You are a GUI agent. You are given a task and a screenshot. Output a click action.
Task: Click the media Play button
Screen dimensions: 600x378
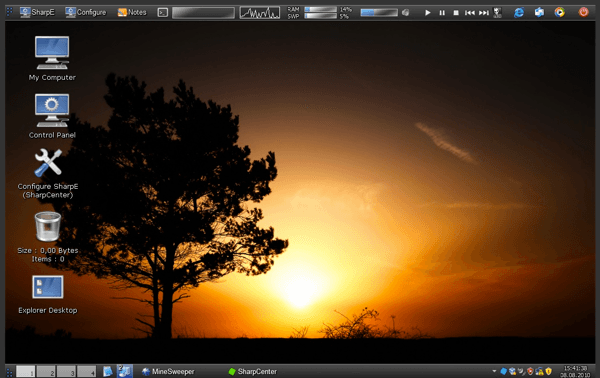[428, 13]
